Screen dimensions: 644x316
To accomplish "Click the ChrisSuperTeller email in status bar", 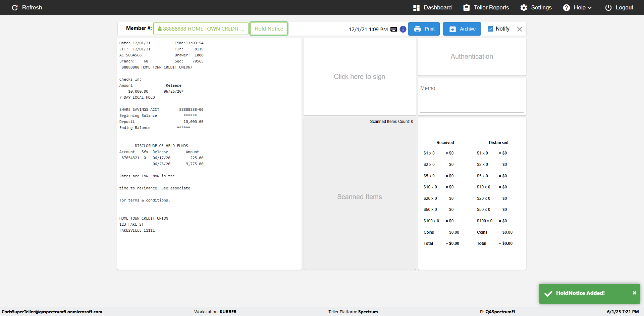I will click(x=52, y=312).
